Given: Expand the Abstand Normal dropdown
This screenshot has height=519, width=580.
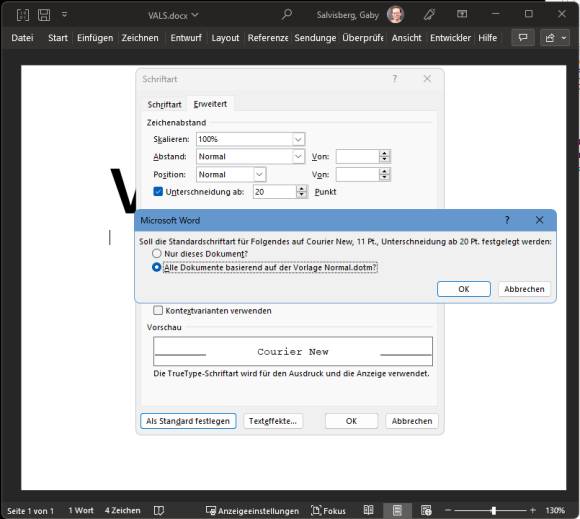Looking at the screenshot, I should click(298, 156).
